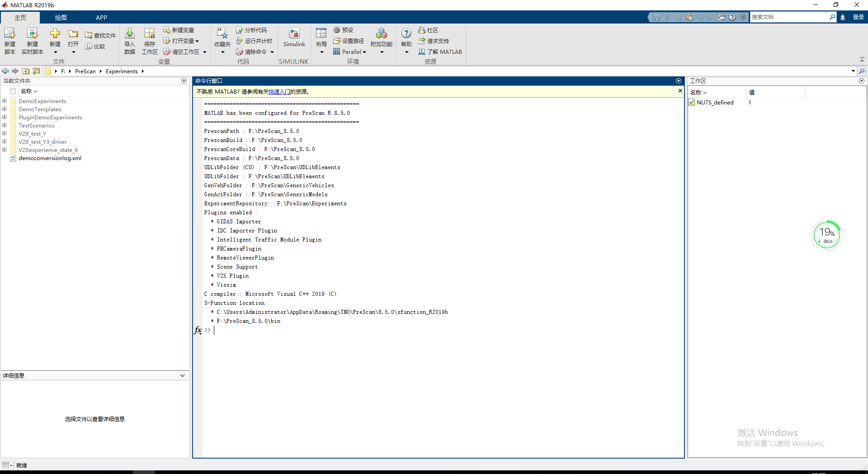Click the Sign In (登录) button
The width and height of the screenshot is (868, 474).
858,17
